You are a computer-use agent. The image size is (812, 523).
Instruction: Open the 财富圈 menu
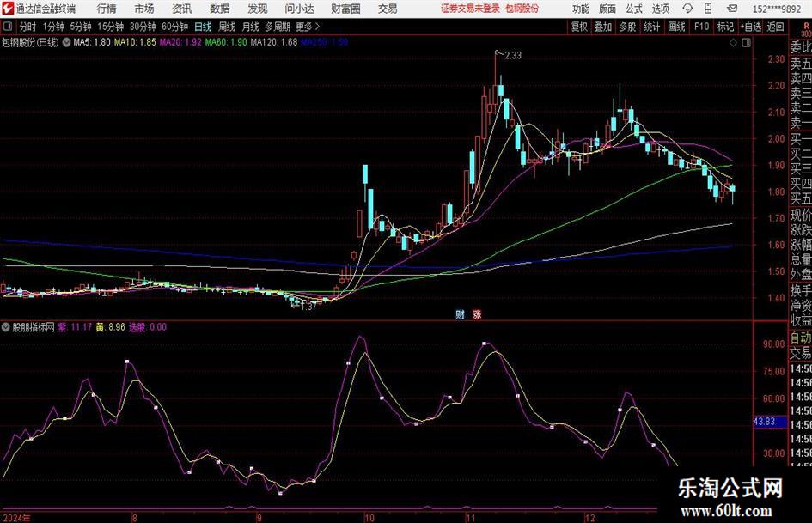345,9
